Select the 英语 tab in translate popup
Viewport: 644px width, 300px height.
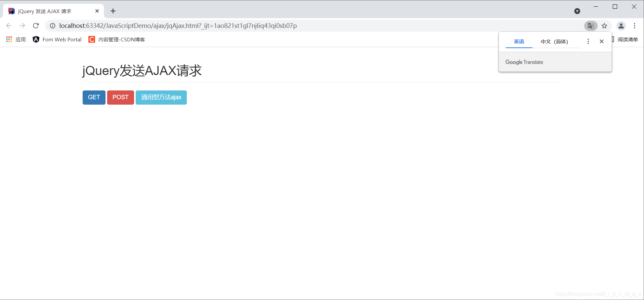pos(519,41)
